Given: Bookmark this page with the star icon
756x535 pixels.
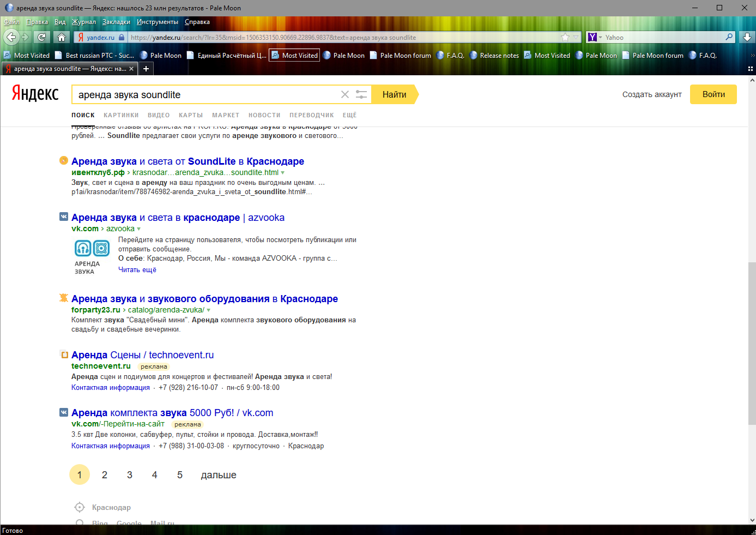Looking at the screenshot, I should tap(565, 37).
